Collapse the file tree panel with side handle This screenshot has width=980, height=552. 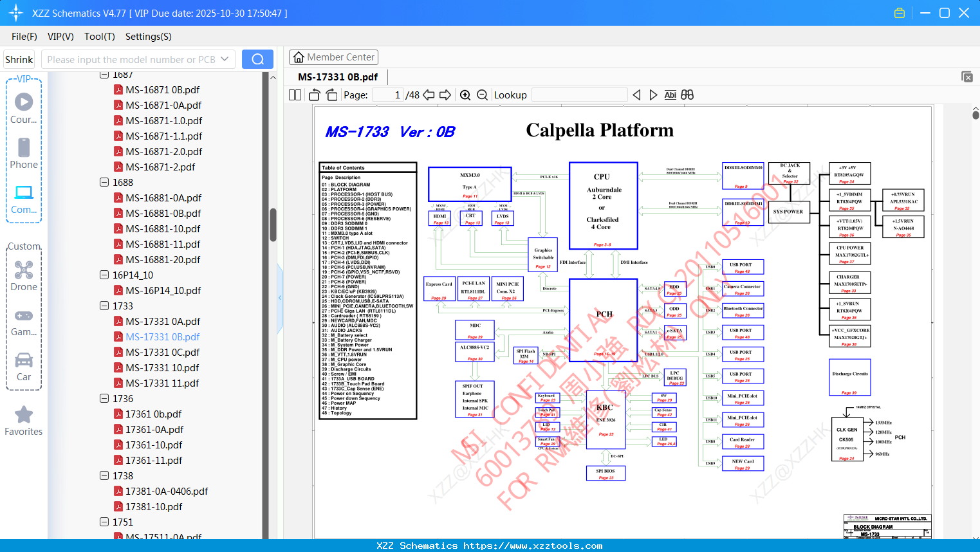coord(280,297)
